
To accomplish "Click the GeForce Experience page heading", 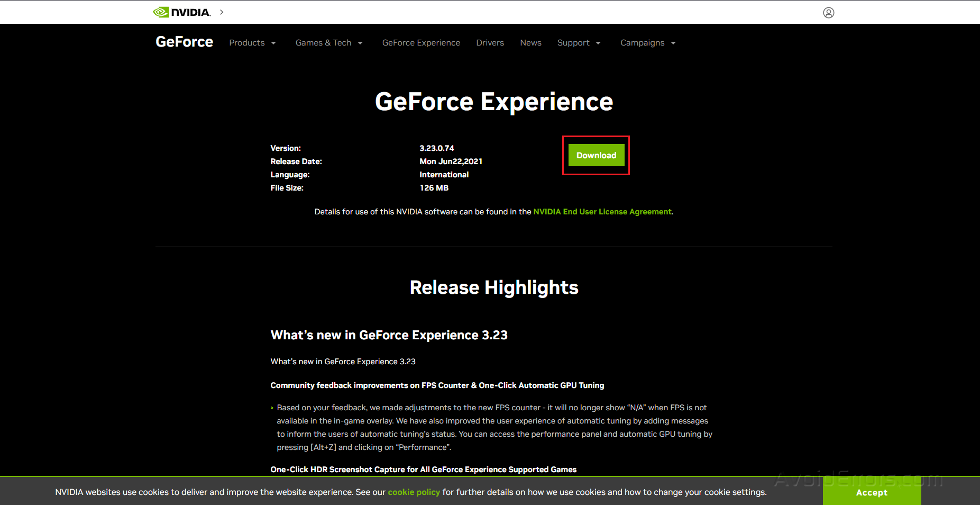I will click(x=493, y=102).
